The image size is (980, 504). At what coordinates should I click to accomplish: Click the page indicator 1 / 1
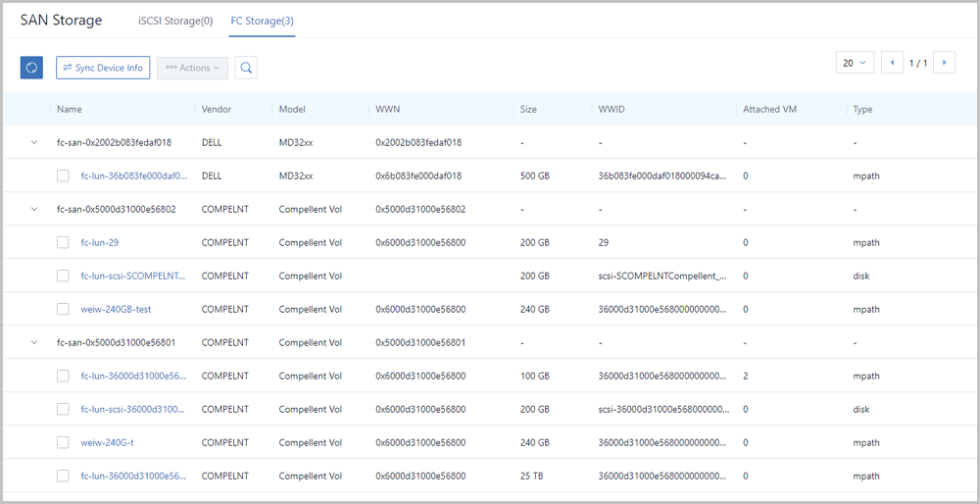coord(918,63)
